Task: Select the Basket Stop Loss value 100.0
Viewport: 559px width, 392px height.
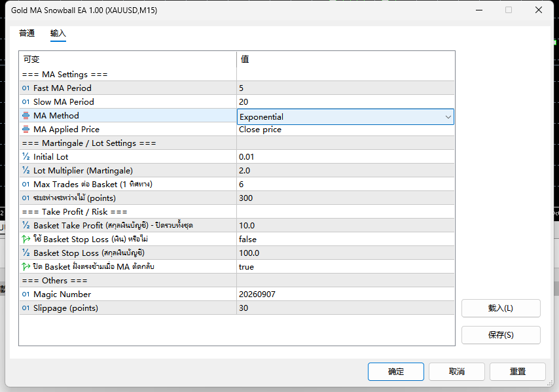Action: point(346,253)
